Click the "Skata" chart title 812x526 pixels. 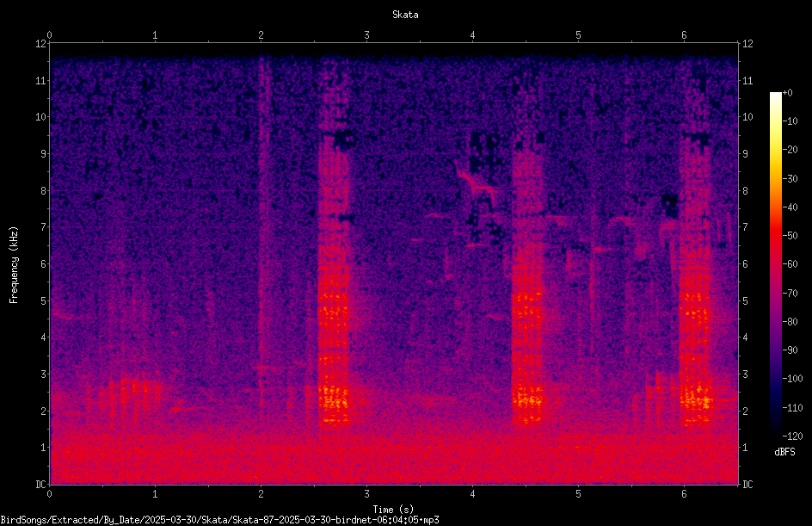point(405,15)
